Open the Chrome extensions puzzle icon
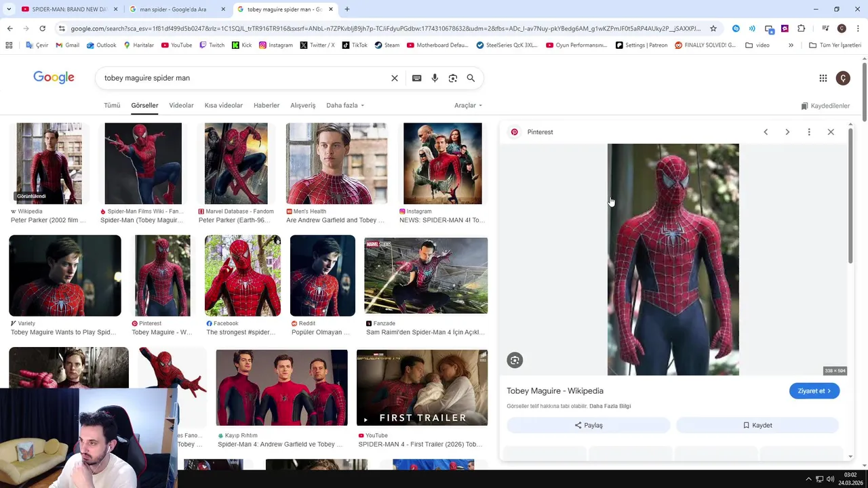 [x=802, y=28]
